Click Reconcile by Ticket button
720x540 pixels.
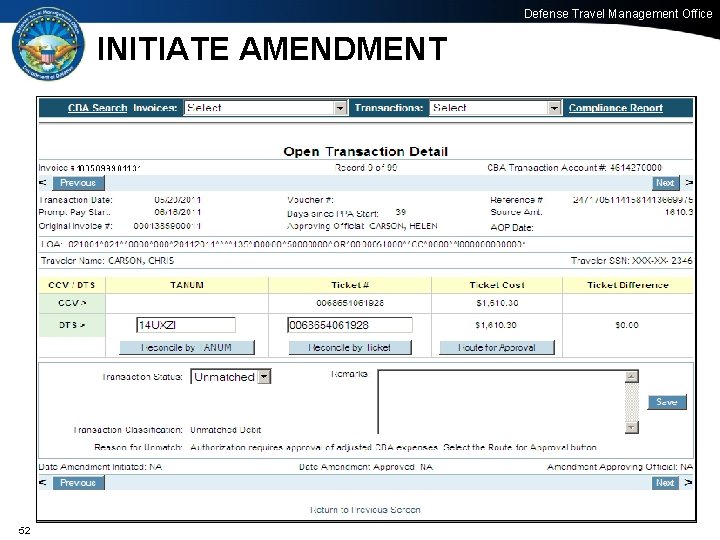pos(350,348)
